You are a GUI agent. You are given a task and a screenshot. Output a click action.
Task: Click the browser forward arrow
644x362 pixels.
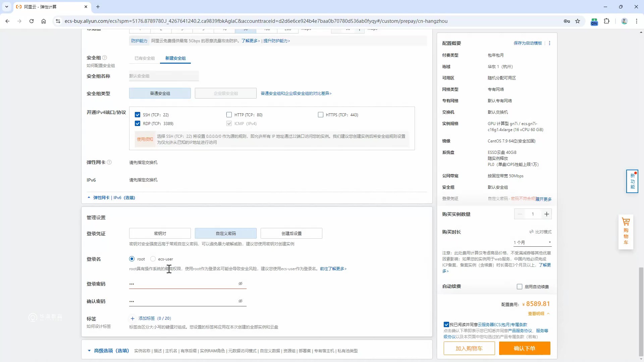[x=19, y=21]
